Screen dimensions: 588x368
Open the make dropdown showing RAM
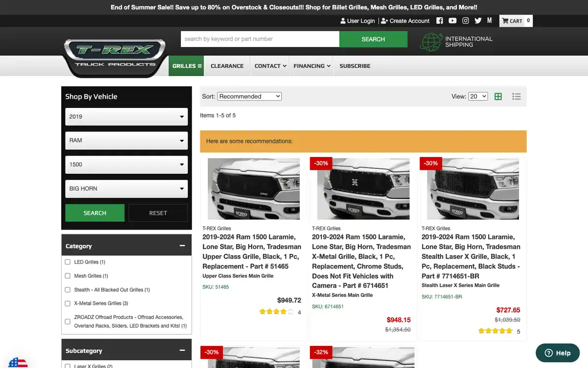pos(126,140)
